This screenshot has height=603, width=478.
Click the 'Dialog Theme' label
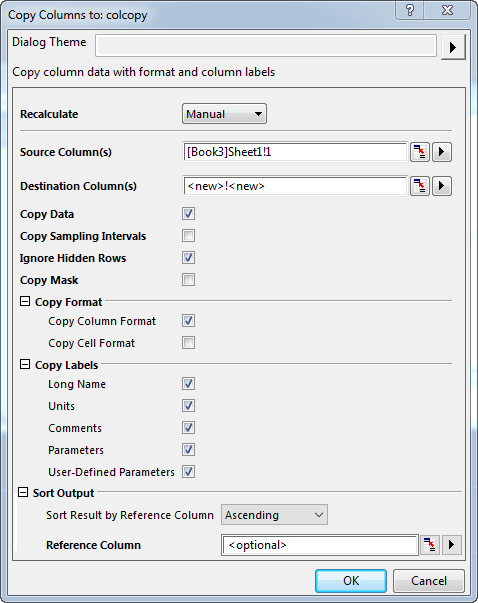click(49, 42)
